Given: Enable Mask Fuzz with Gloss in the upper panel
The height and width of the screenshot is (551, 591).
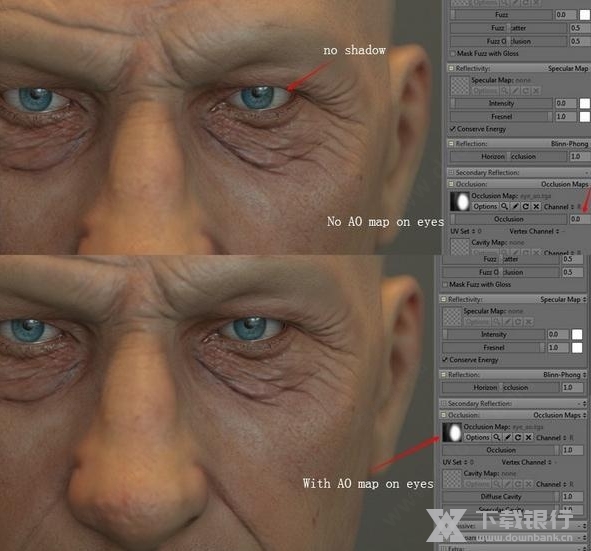Looking at the screenshot, I should tap(453, 54).
